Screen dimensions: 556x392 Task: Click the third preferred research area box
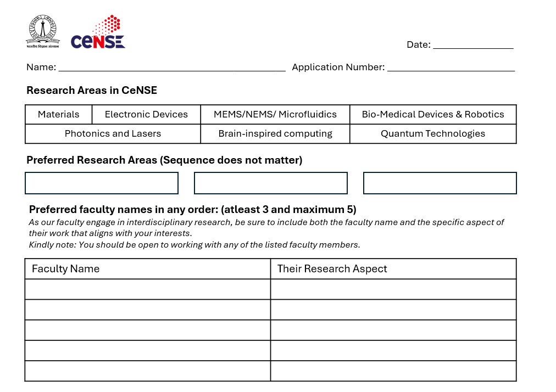tap(440, 183)
